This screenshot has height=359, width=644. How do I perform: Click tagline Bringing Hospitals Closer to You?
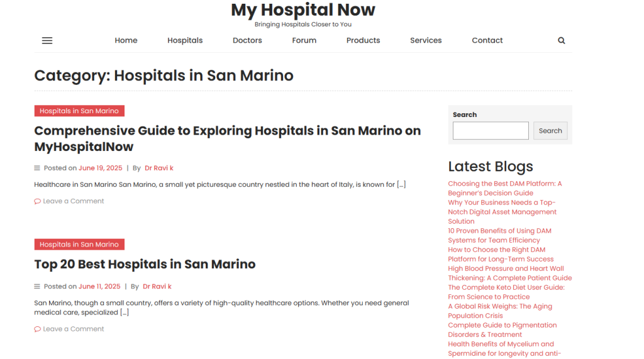303,25
